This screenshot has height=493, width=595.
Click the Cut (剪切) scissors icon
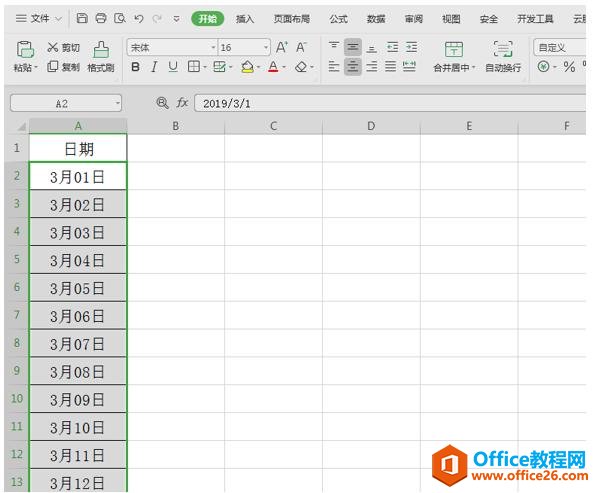(x=53, y=47)
